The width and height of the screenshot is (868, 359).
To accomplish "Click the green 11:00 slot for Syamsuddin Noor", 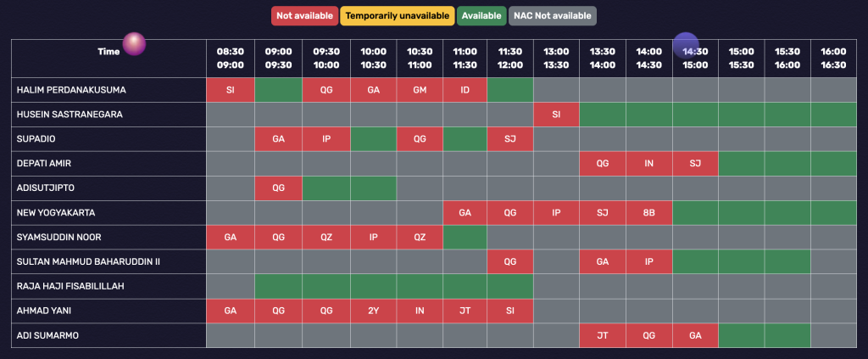I will 465,238.
